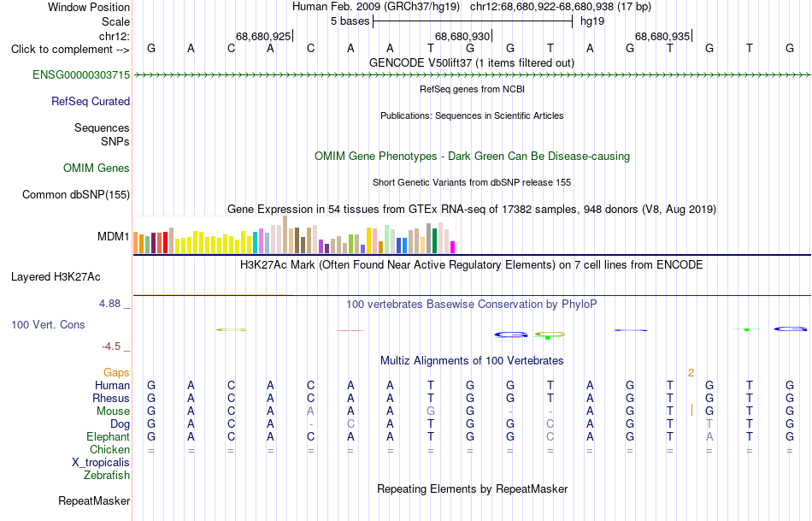Click the hg19 label beside the scale bar
Image resolution: width=812 pixels, height=521 pixels.
pos(592,21)
